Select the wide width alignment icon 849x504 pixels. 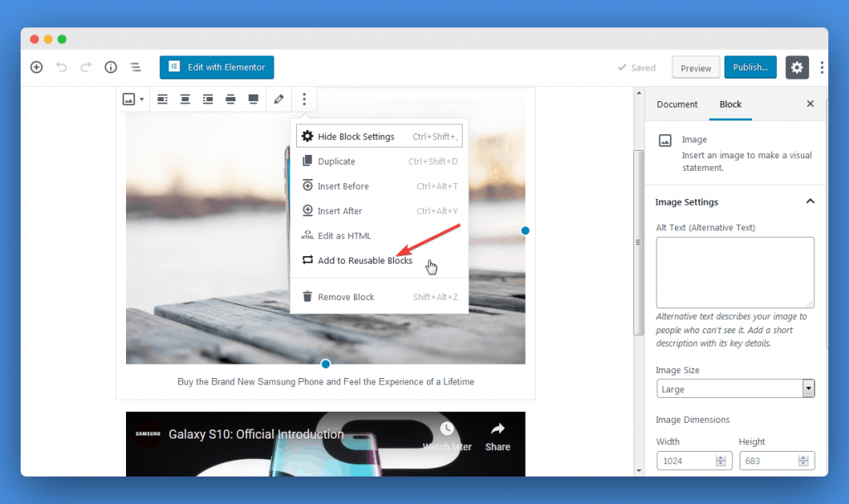[230, 99]
